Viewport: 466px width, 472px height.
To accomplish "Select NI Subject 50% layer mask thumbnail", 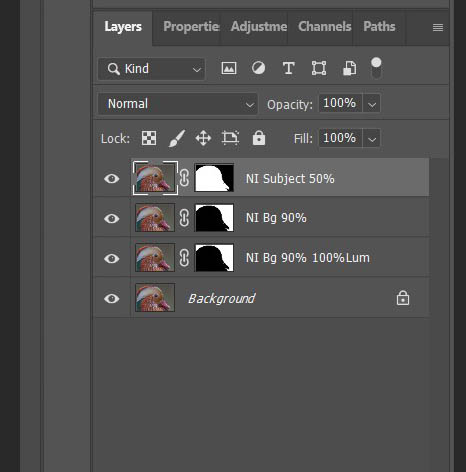I will pyautogui.click(x=214, y=178).
